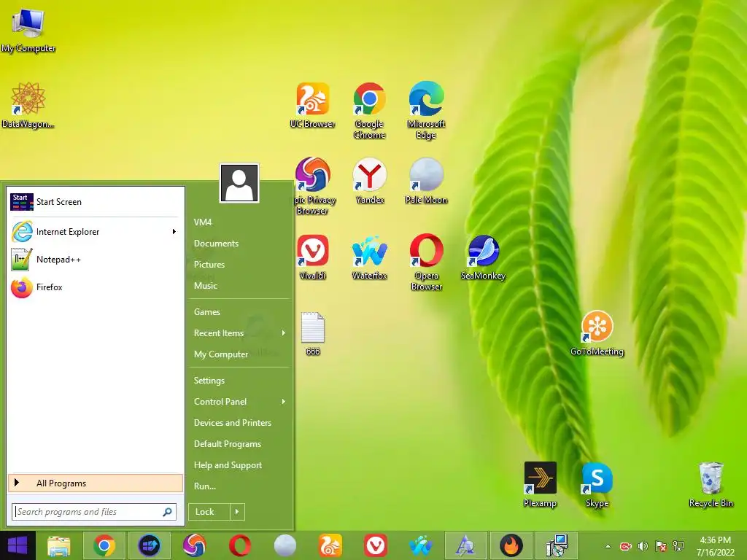Open Plexamp desktop shortcut

pos(540,485)
